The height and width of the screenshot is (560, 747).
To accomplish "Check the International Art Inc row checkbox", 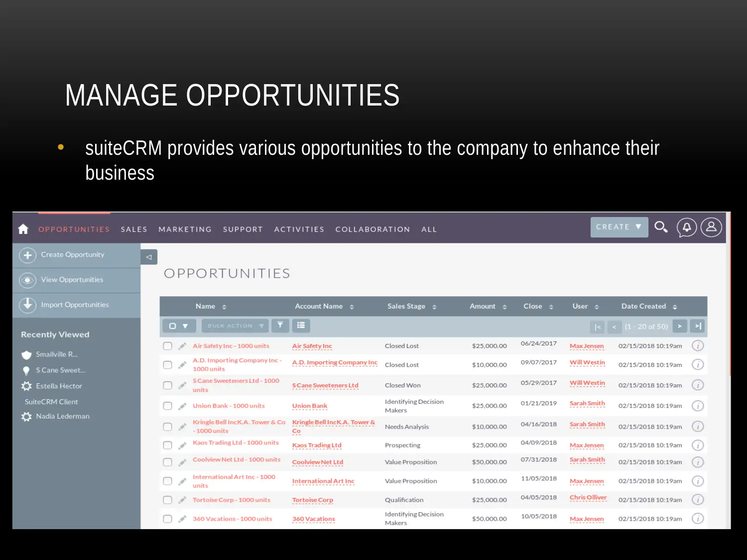I will [x=167, y=481].
